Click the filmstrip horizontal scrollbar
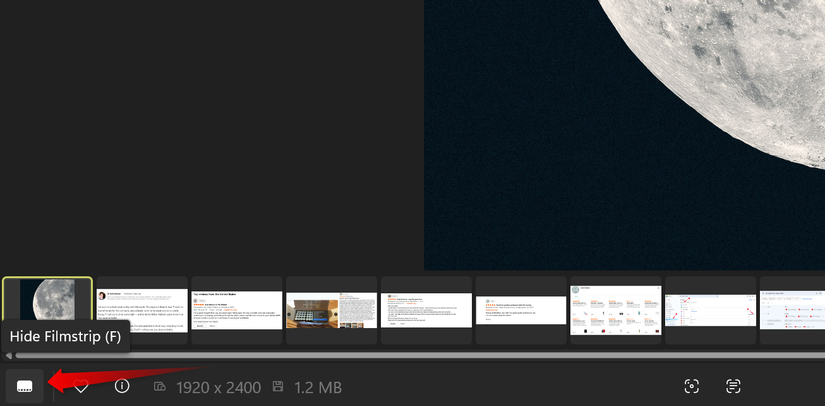This screenshot has height=406, width=825. [x=420, y=356]
